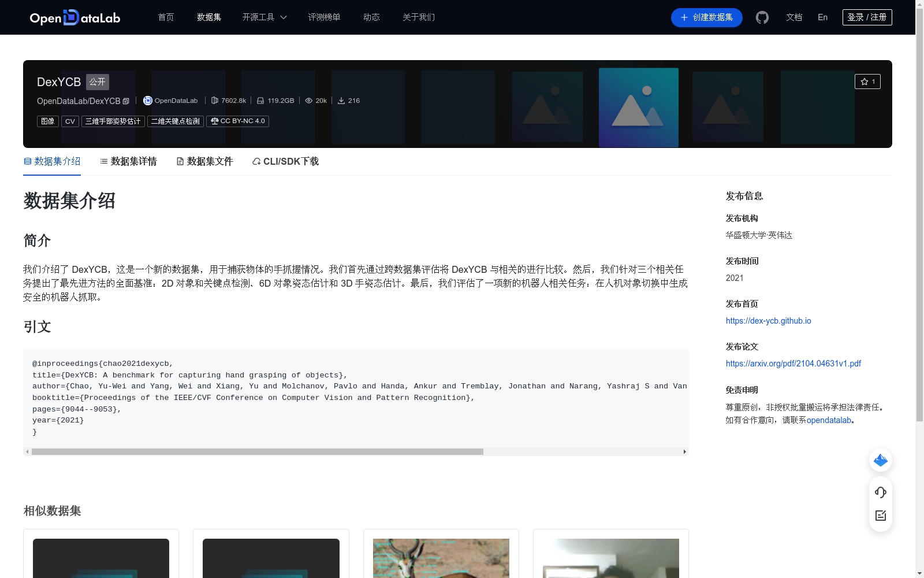Click the downloads icon 216
This screenshot has height=578, width=924.
point(341,101)
